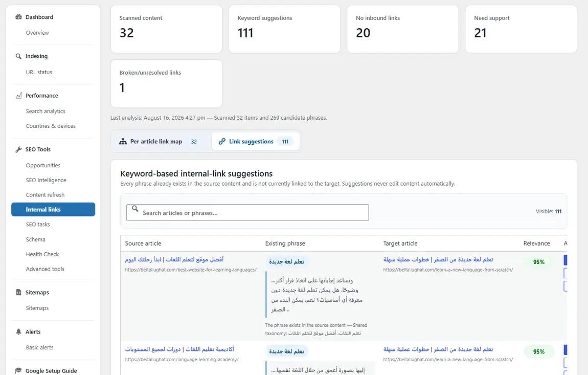Click the Source article column header
This screenshot has height=375, width=588.
143,243
